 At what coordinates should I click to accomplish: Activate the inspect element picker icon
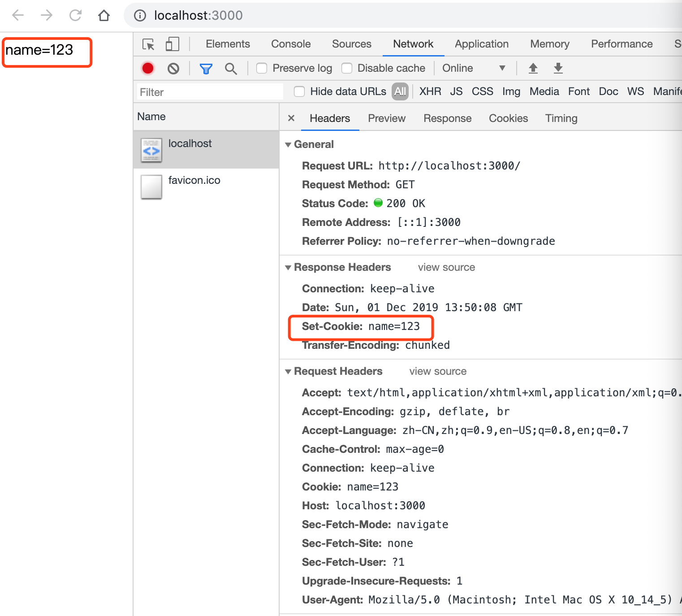pos(148,44)
